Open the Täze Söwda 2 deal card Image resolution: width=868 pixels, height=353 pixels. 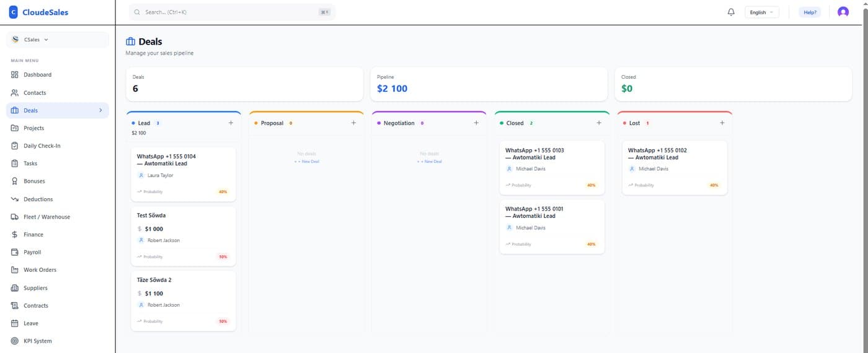click(184, 300)
